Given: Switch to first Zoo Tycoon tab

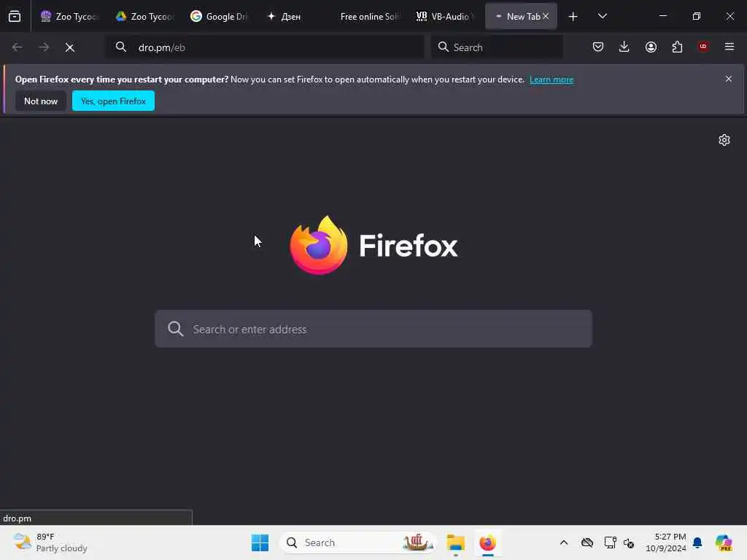Looking at the screenshot, I should 69,16.
